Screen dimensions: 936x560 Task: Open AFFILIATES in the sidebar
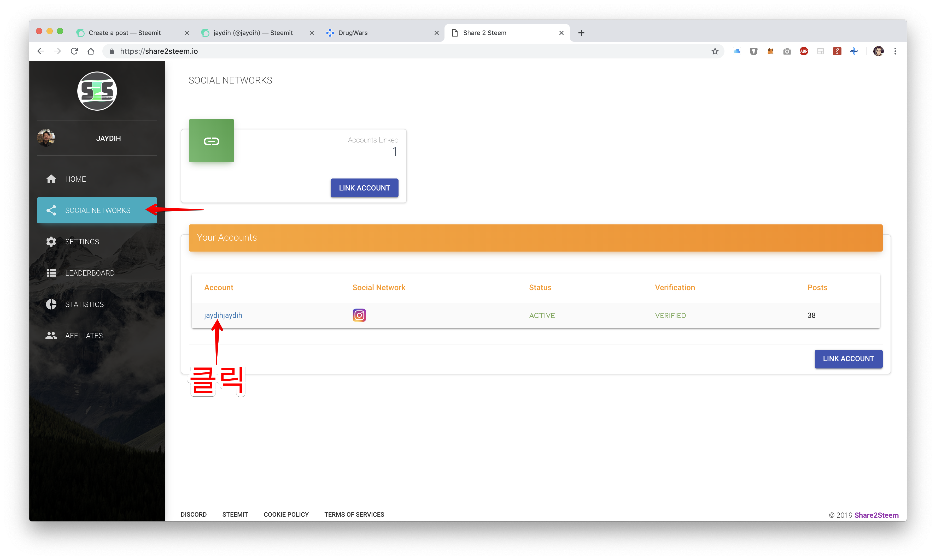(97, 336)
